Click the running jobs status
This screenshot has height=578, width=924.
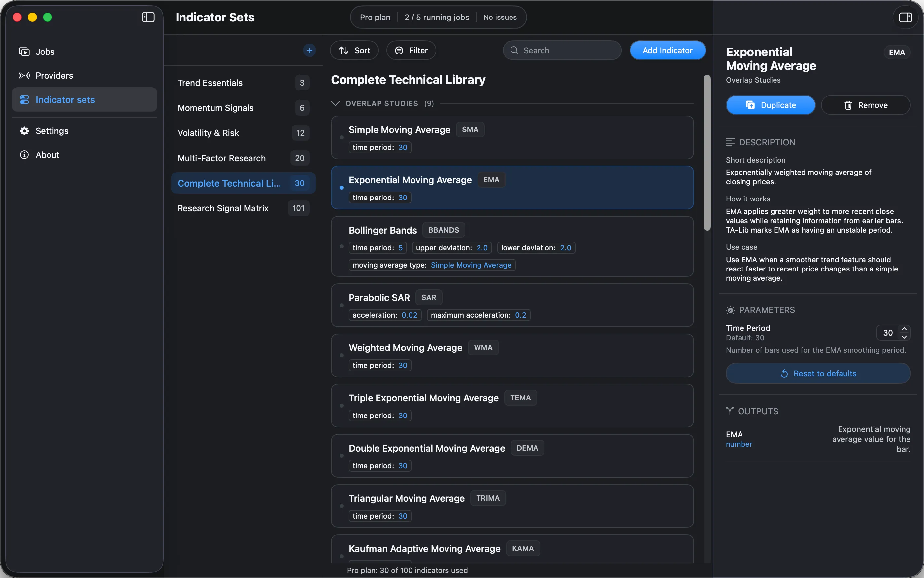click(x=437, y=17)
